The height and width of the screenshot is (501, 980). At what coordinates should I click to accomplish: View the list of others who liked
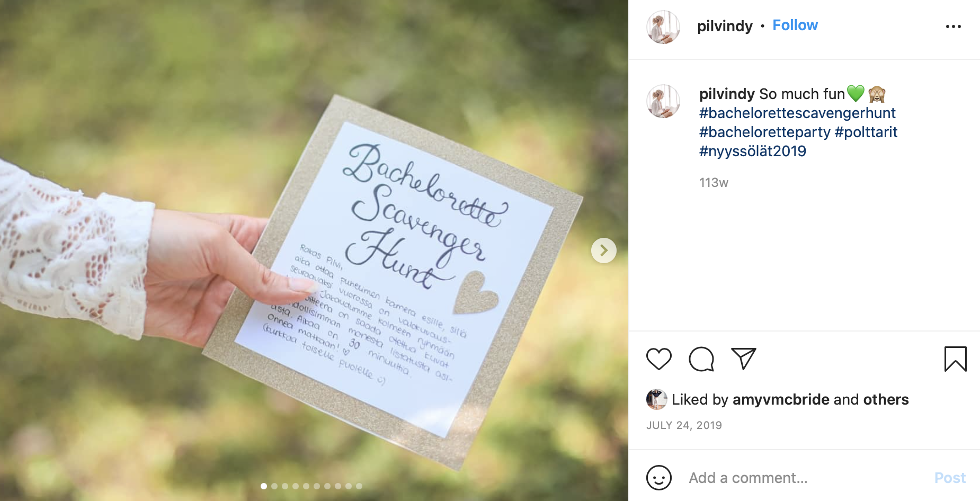[x=886, y=399]
